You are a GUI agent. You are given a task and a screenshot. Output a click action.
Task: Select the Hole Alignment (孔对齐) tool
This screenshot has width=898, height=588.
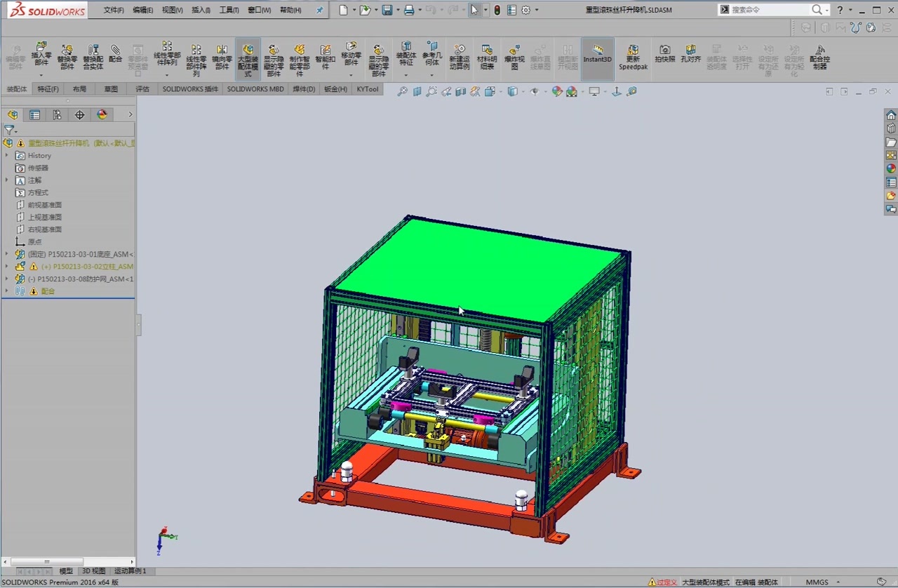click(690, 53)
